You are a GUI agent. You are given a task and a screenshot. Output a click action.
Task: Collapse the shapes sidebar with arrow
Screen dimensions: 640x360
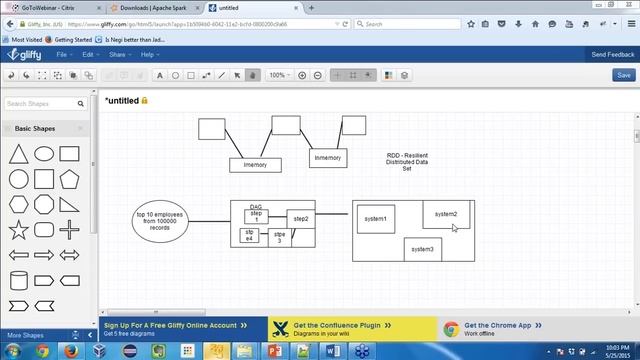click(90, 336)
